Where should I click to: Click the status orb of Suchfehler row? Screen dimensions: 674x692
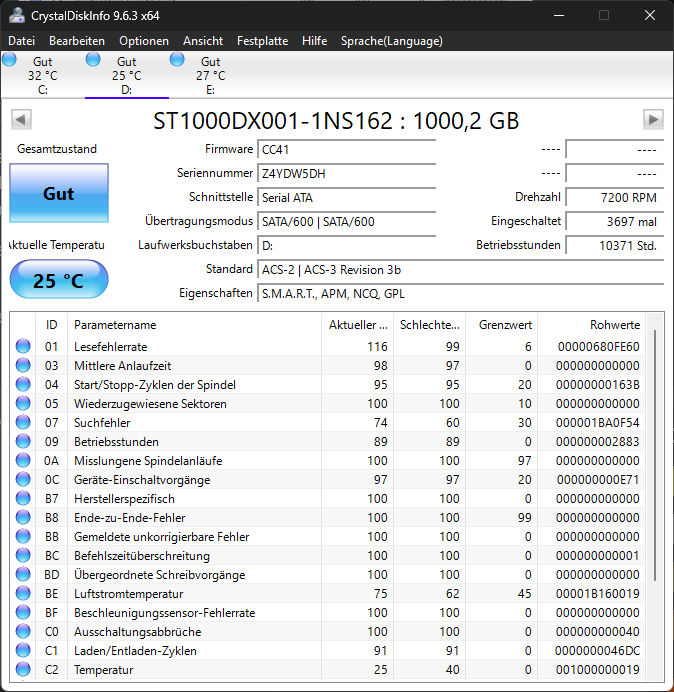tap(23, 422)
